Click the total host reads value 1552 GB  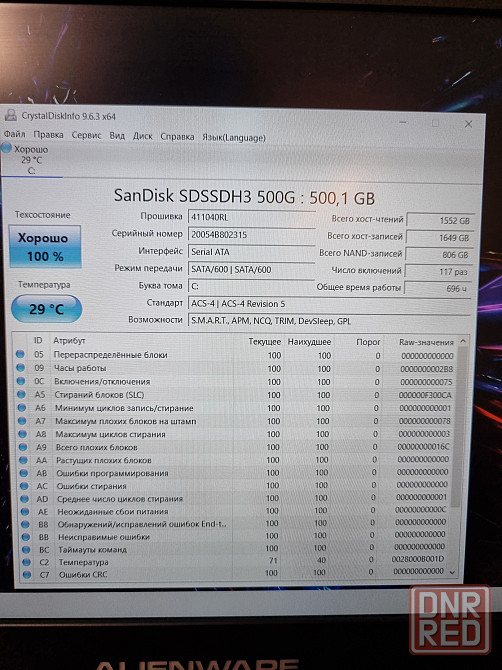(440, 220)
